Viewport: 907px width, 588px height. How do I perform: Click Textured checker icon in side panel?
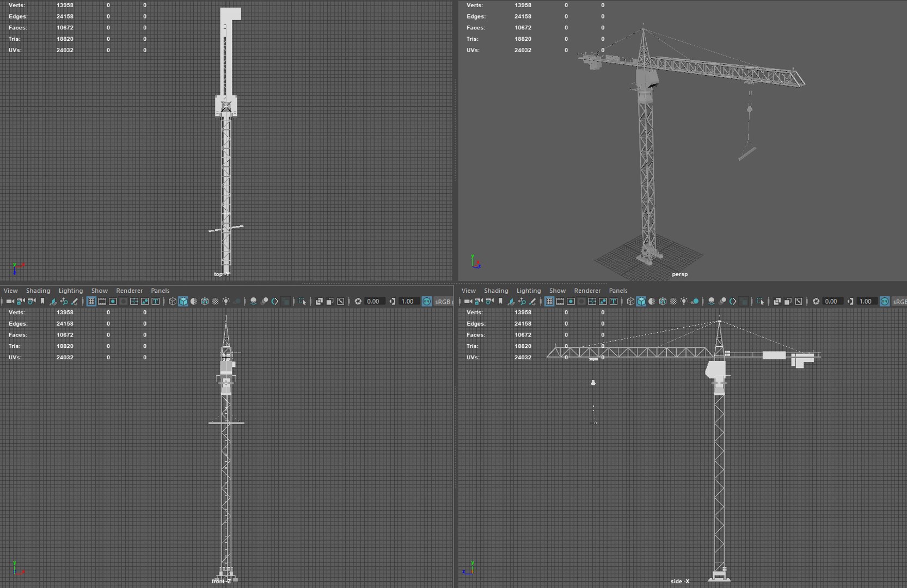673,301
